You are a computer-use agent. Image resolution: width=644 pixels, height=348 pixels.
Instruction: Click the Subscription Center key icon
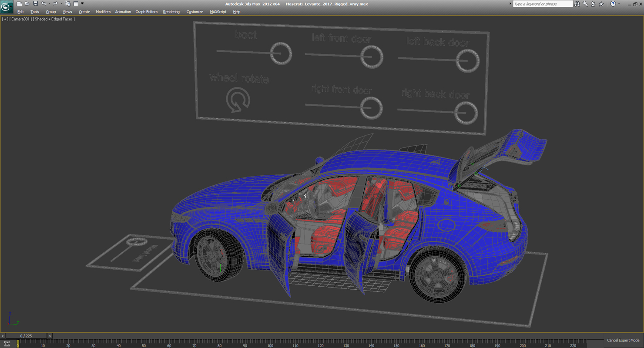585,4
